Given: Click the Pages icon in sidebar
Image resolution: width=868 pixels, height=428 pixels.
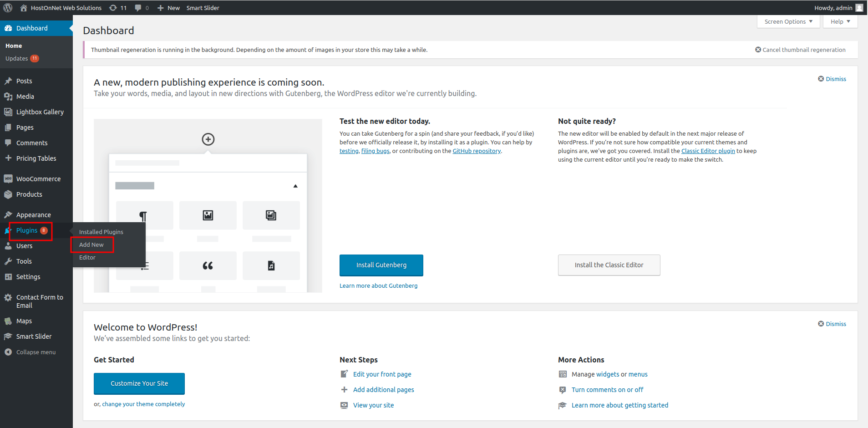Looking at the screenshot, I should point(8,127).
